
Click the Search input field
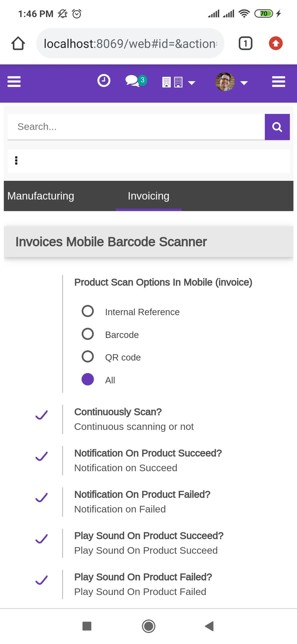pyautogui.click(x=136, y=127)
